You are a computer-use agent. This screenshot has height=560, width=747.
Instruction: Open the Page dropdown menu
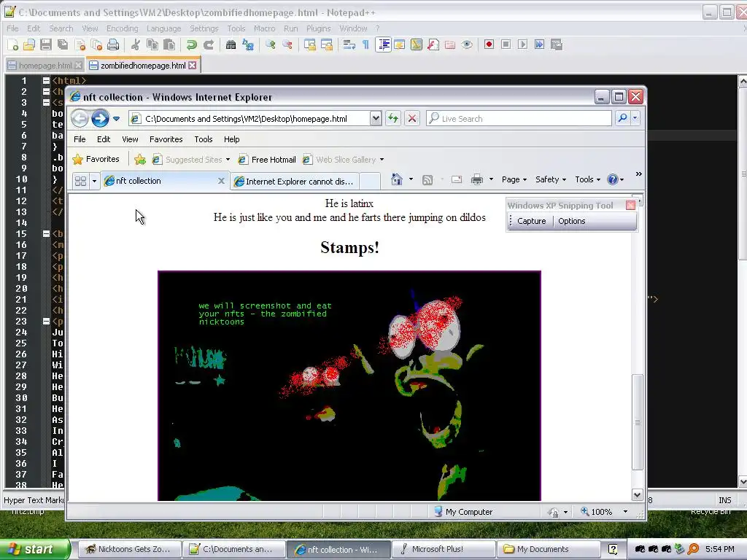[x=514, y=179]
